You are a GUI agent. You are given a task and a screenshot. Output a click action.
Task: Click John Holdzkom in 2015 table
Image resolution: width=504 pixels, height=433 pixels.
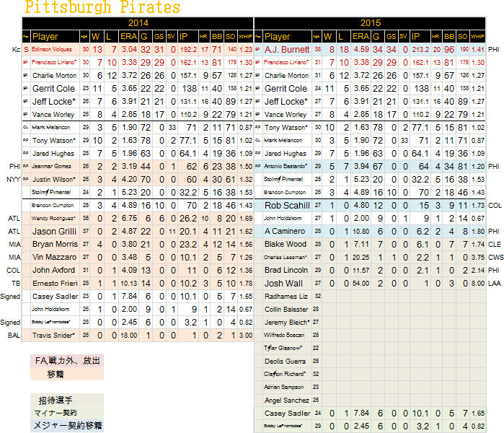coord(283,218)
